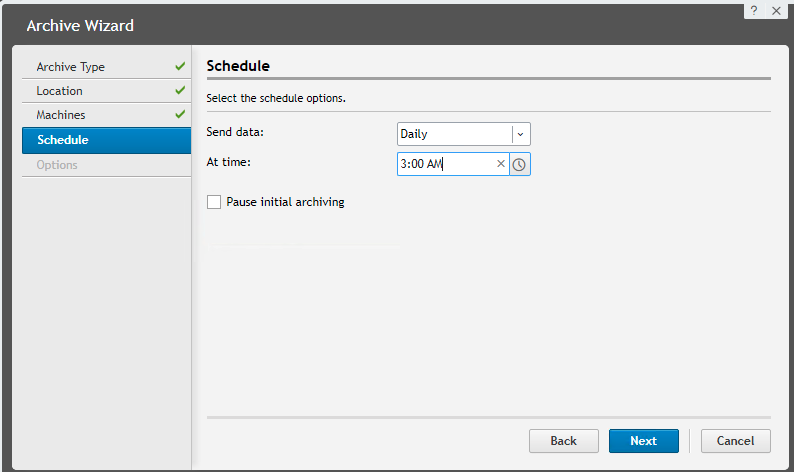Screen dimensions: 794x472
Task: Go back with the Back button
Action: [564, 441]
